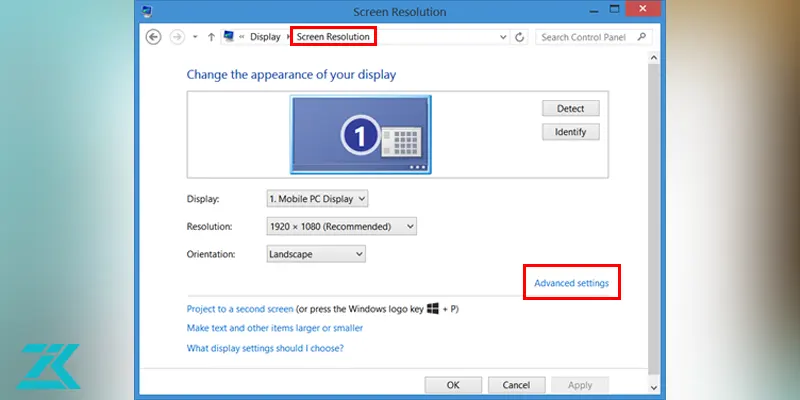Open the Advanced settings link

[x=571, y=283]
